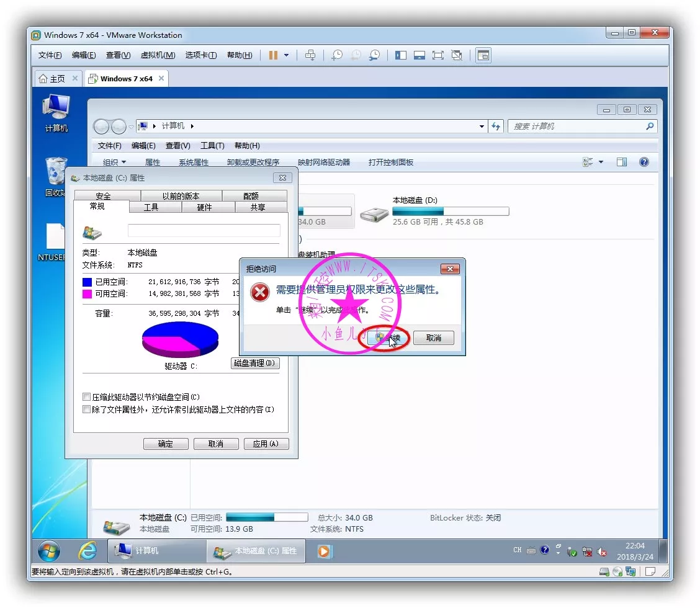This screenshot has width=700, height=608.
Task: Toggle compress this drive checkbox
Action: pos(87,397)
